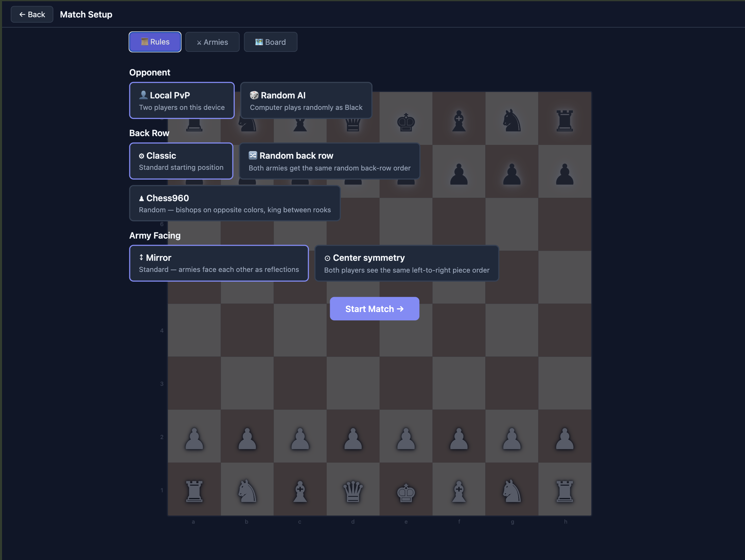Image resolution: width=745 pixels, height=560 pixels.
Task: Click the black pawn on the h file
Action: [564, 174]
